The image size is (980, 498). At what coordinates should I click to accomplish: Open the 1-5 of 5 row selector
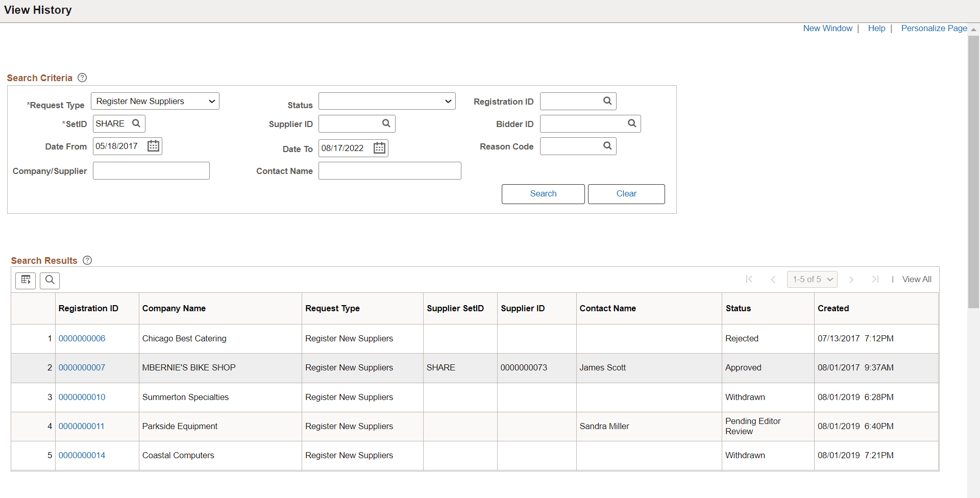[812, 279]
